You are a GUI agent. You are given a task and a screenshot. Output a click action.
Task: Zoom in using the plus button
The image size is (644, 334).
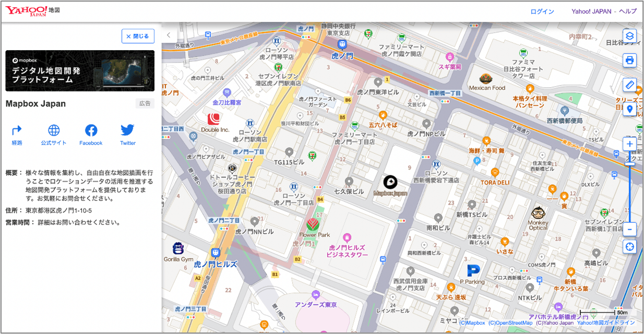(x=629, y=144)
